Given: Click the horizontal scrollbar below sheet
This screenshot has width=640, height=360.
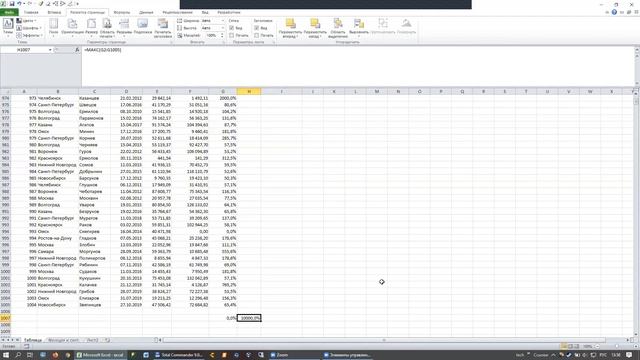Looking at the screenshot, I should click(x=384, y=340).
